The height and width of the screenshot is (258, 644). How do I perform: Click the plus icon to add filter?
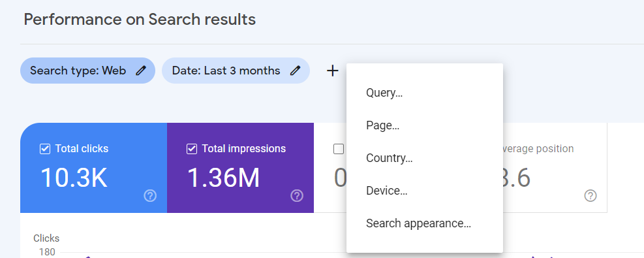[332, 71]
